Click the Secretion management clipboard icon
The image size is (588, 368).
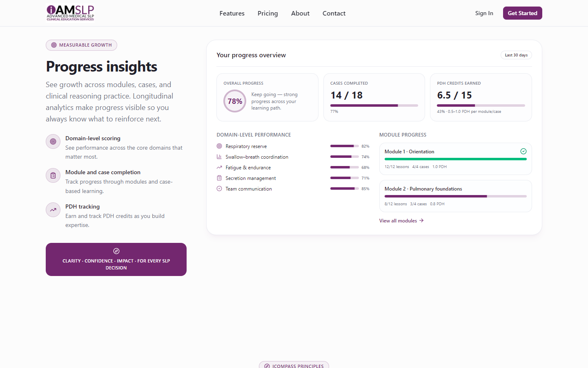(219, 178)
